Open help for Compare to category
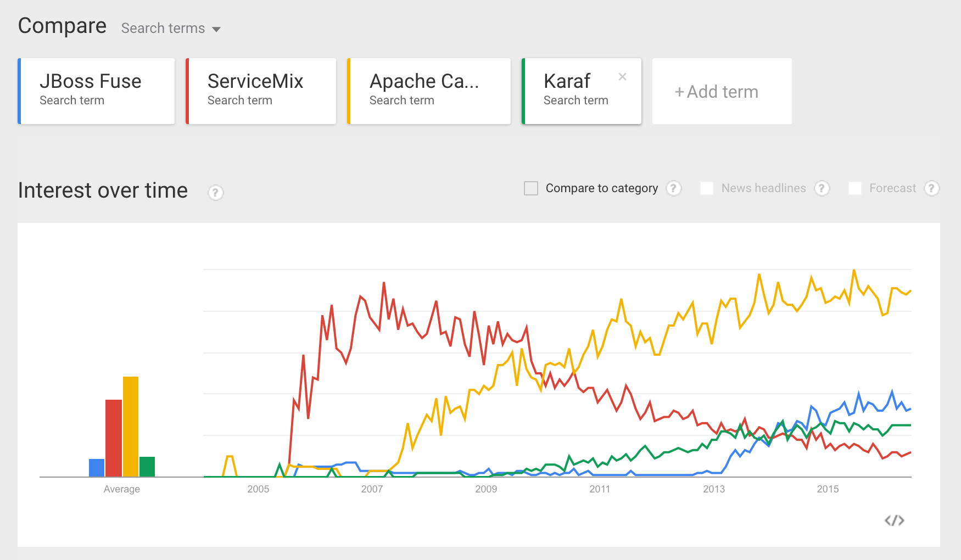 [674, 188]
